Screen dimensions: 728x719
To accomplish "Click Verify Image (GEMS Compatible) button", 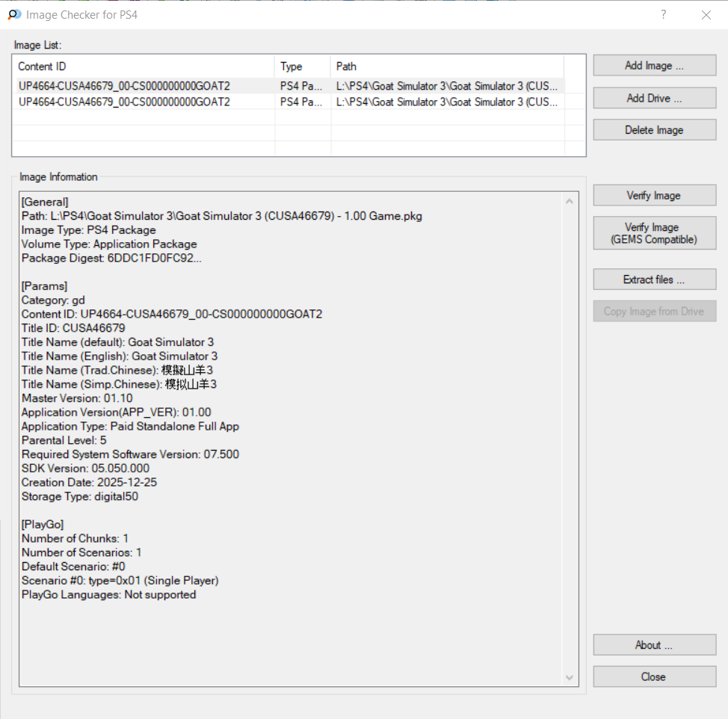I will pyautogui.click(x=654, y=233).
